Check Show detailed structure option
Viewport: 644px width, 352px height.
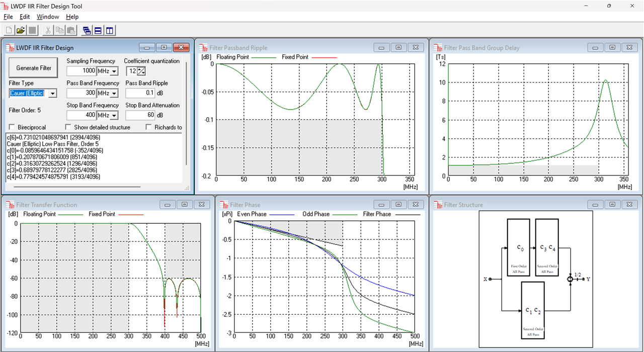(68, 127)
